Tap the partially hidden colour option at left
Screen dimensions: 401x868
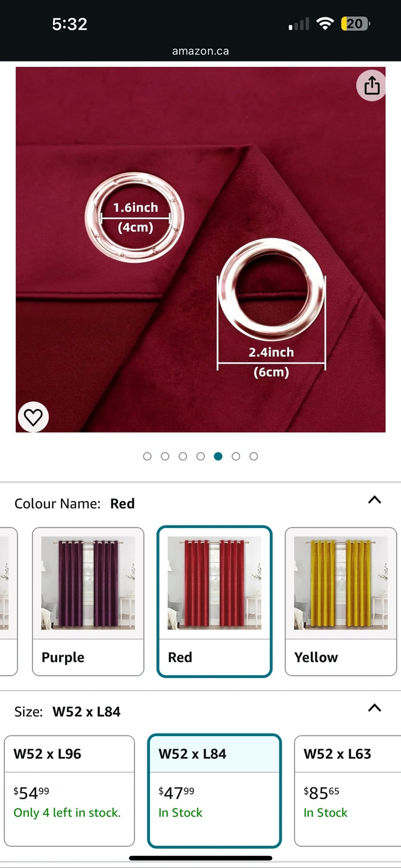coord(8,602)
